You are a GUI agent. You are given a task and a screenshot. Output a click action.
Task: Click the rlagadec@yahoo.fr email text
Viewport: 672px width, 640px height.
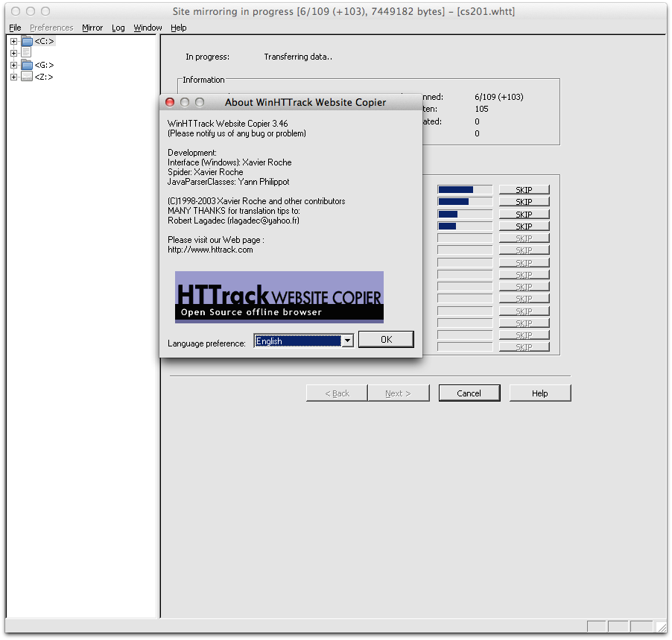click(x=264, y=221)
